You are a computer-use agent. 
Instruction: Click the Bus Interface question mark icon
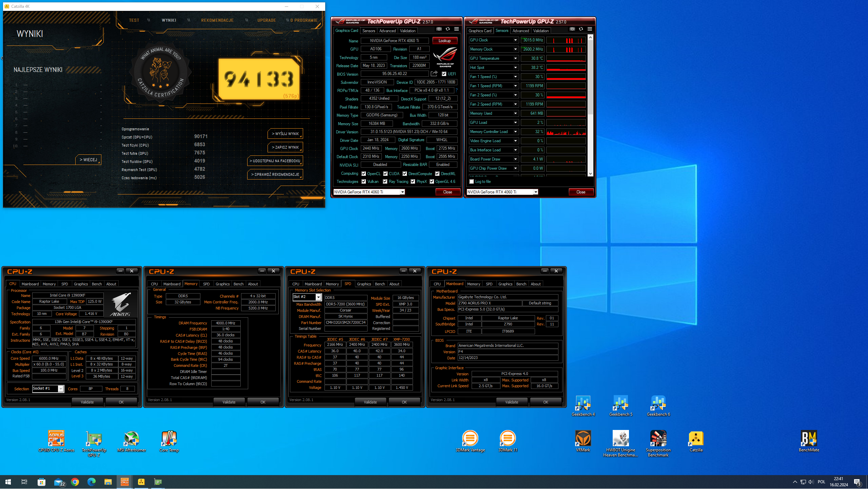[x=456, y=90]
